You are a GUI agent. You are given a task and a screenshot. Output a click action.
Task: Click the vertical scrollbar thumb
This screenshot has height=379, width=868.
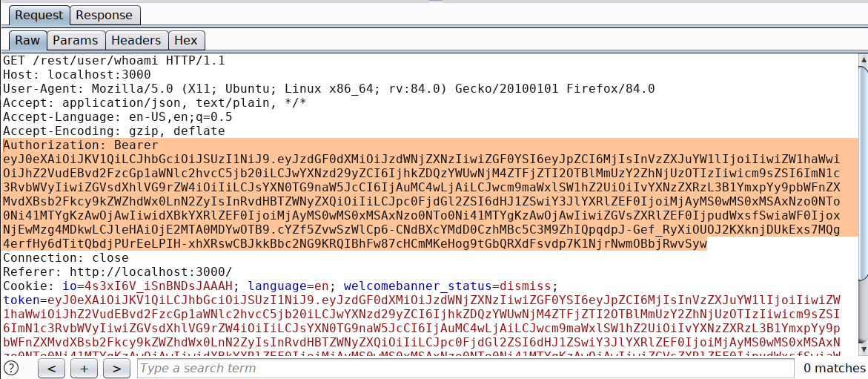tap(863, 172)
